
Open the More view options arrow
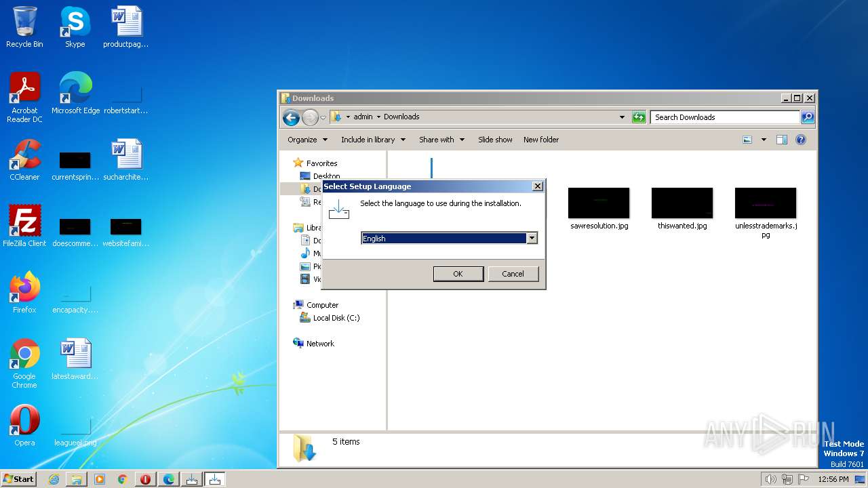[x=764, y=140]
